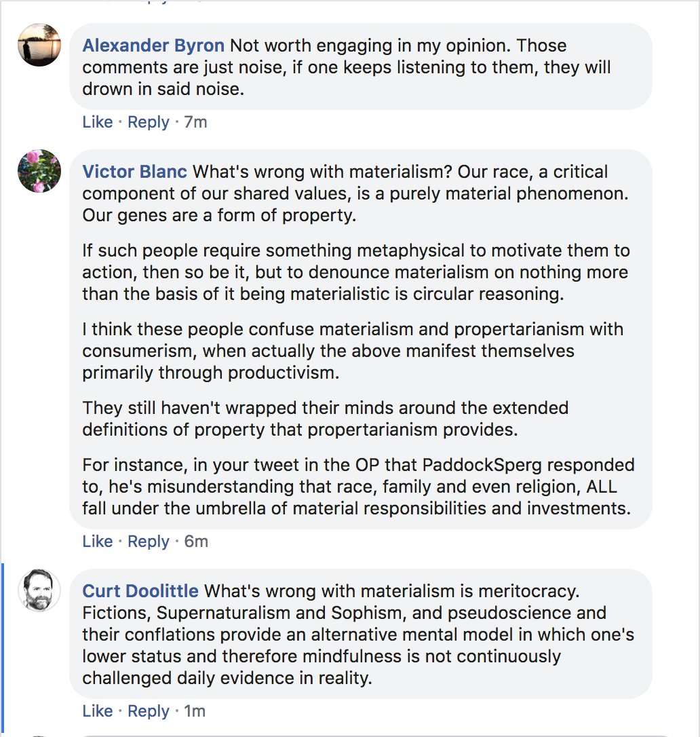Viewport: 700px width, 737px height.
Task: Open the 7m timestamp permalink
Action: (x=195, y=122)
